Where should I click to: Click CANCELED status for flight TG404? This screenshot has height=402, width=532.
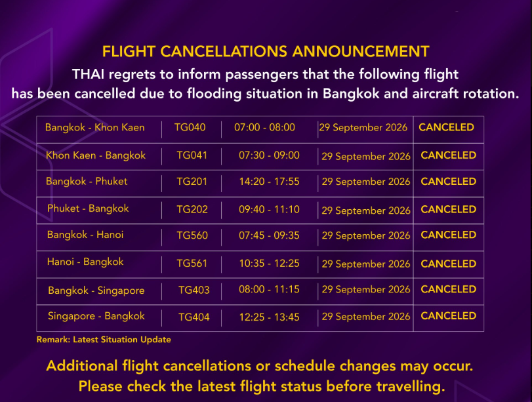pyautogui.click(x=449, y=316)
